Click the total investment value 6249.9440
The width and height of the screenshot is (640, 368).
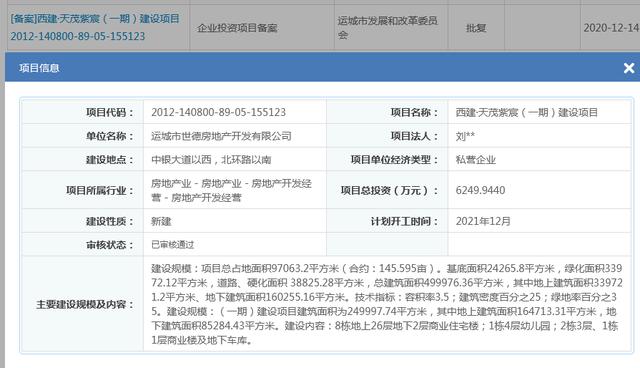coord(480,190)
